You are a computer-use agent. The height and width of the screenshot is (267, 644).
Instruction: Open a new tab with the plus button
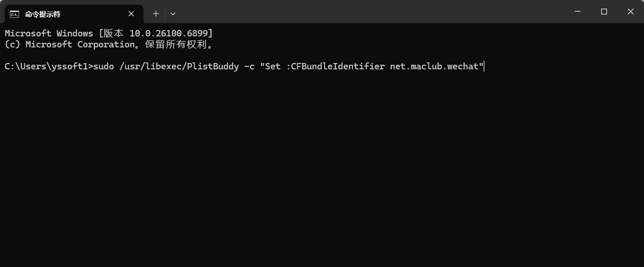tap(156, 13)
